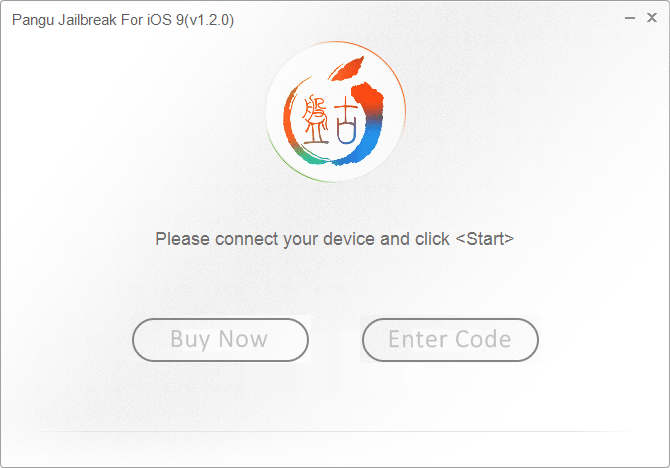This screenshot has height=468, width=670.
Task: Minimize the Pangu Jailbreak window
Action: pos(626,18)
